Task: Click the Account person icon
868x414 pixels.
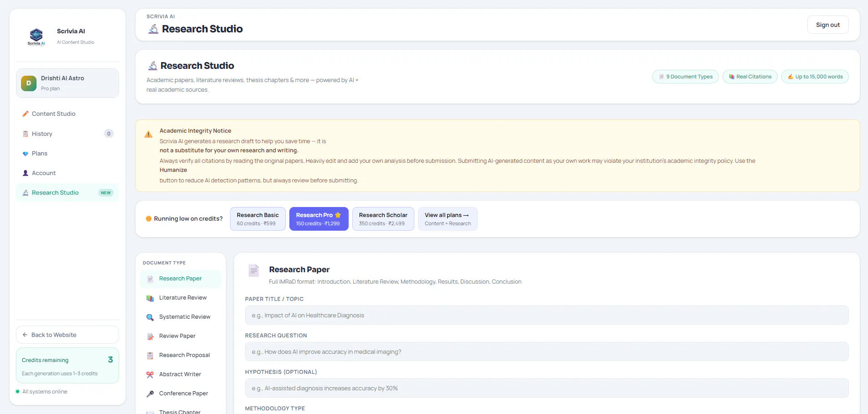Action: pos(26,173)
